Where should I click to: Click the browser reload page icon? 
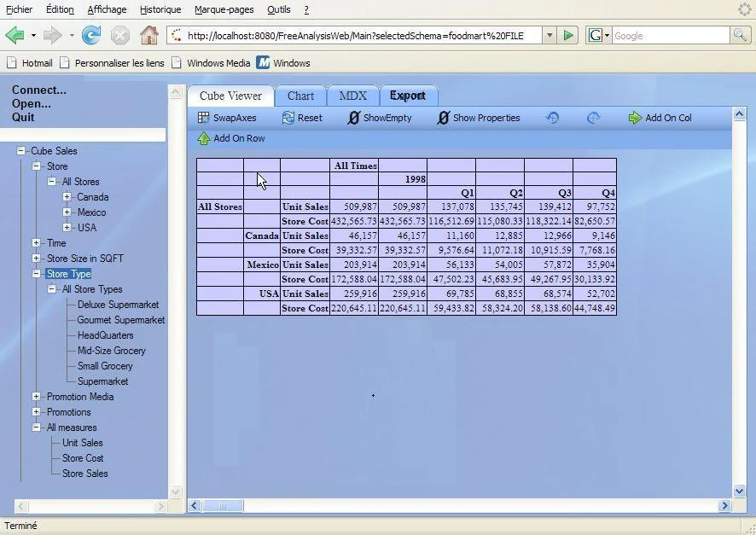[90, 35]
